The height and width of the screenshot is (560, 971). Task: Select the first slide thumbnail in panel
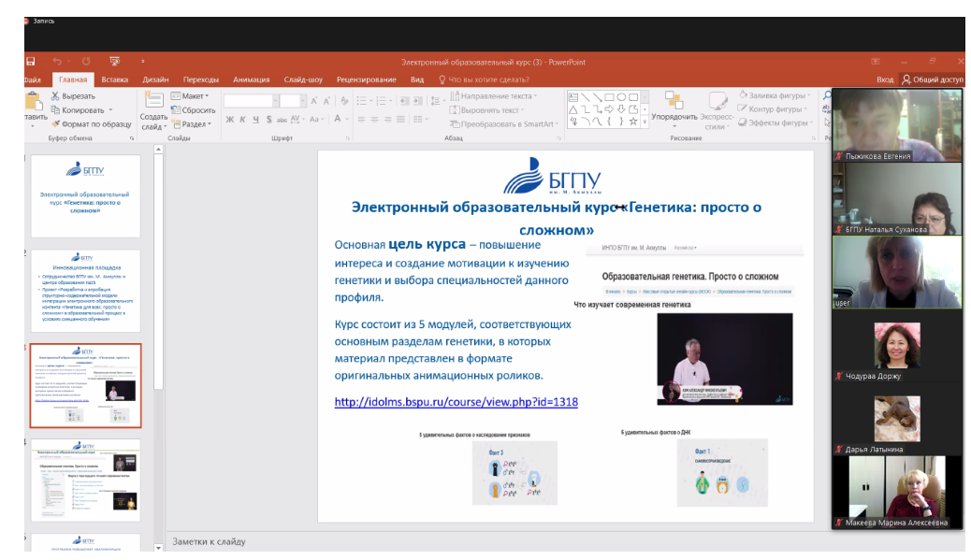pos(85,195)
